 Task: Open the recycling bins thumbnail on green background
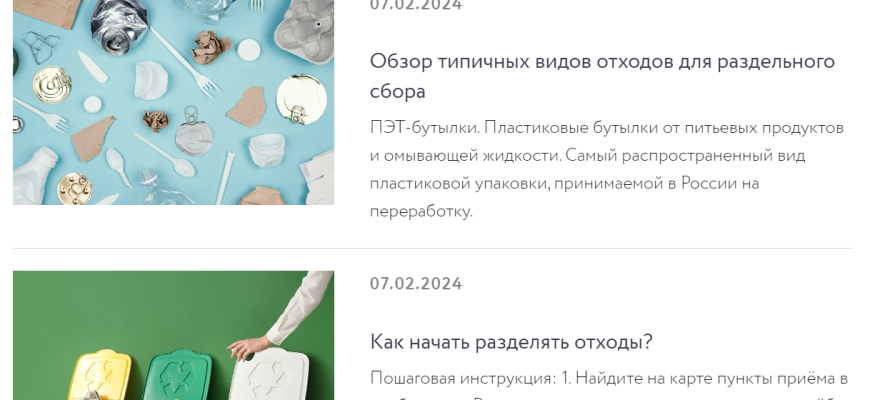tap(173, 335)
